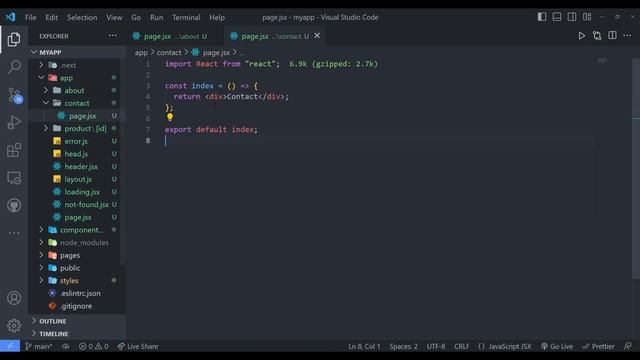Click Prettier in status bar

(x=598, y=346)
